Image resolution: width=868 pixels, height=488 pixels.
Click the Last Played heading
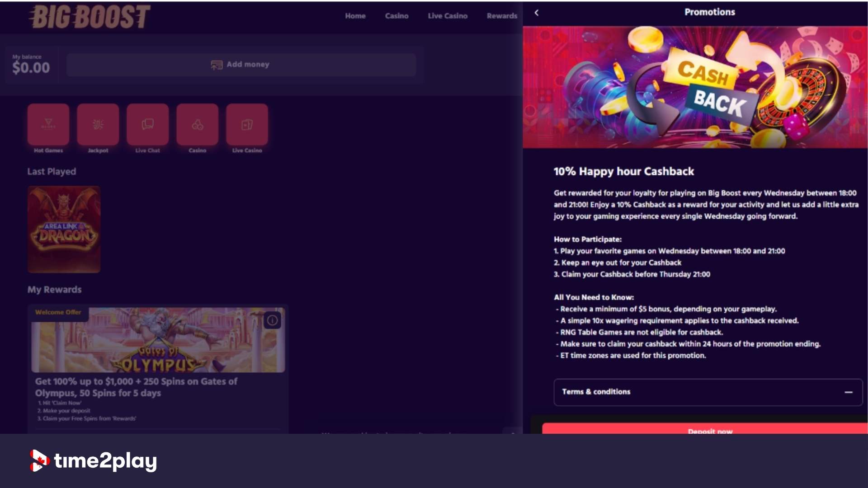(52, 172)
